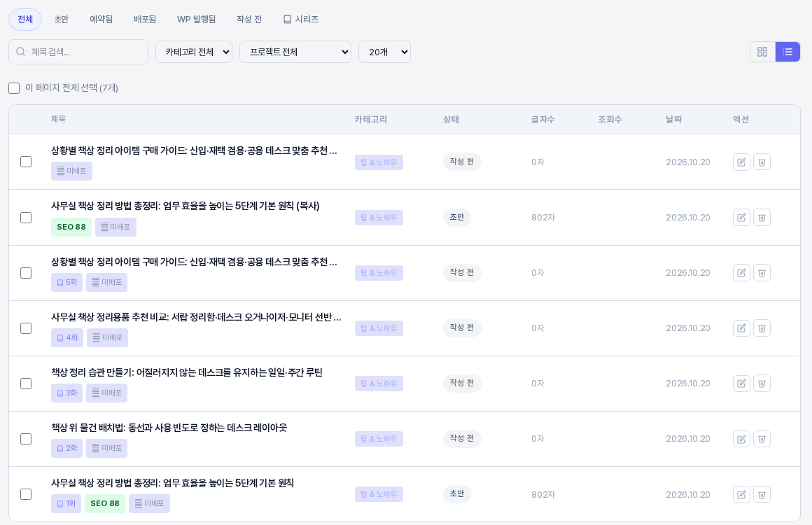Click 0자 count on 사무실 책상 정리용품 추천 비교 row
Screen dimensions: 812x525
(x=538, y=328)
